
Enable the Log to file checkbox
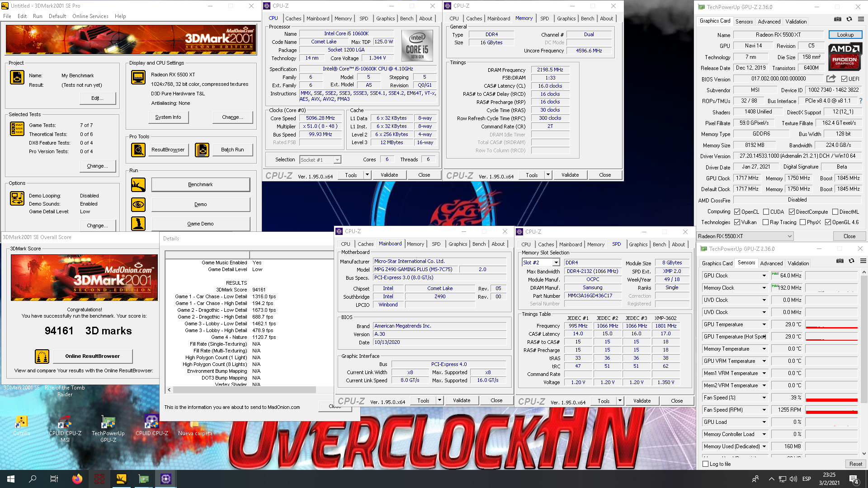(x=705, y=464)
